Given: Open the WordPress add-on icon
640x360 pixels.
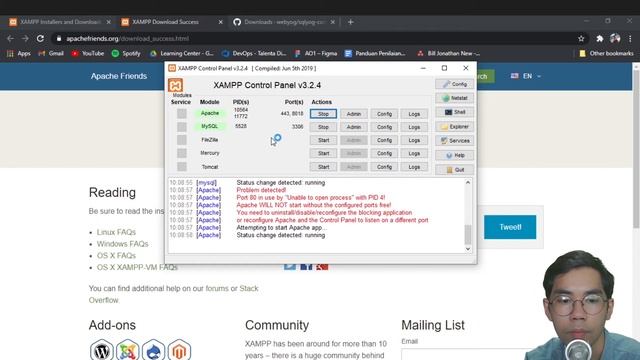Looking at the screenshot, I should tap(101, 351).
